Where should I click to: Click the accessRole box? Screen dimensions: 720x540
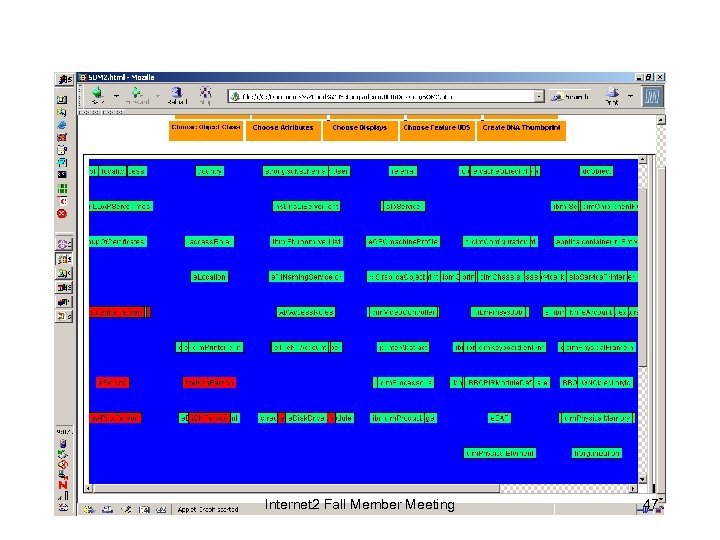pyautogui.click(x=209, y=242)
